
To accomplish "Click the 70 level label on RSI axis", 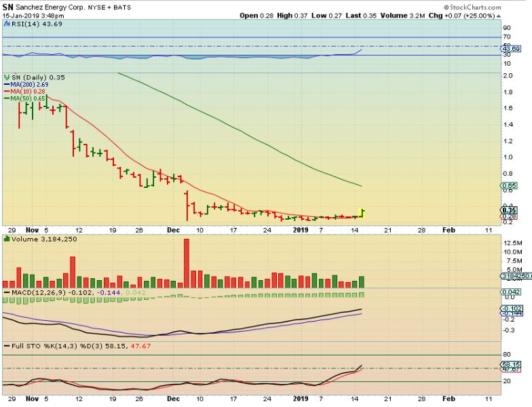I will coord(507,37).
